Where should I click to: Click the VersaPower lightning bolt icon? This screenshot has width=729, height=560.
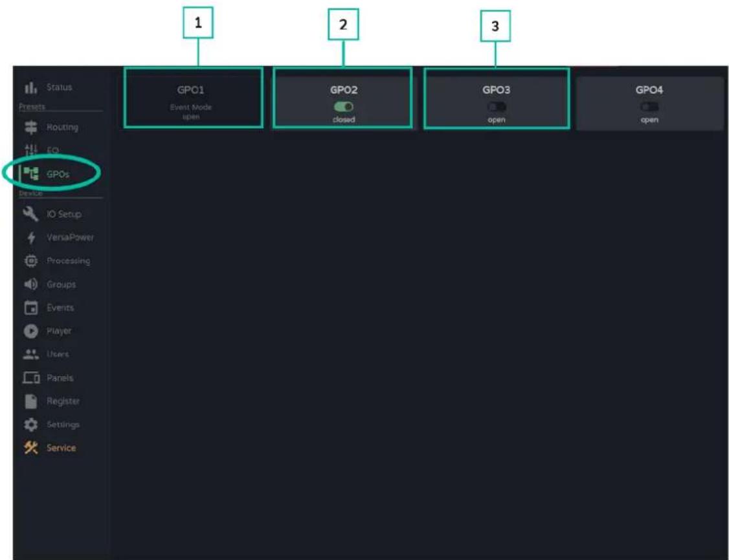tap(30, 238)
